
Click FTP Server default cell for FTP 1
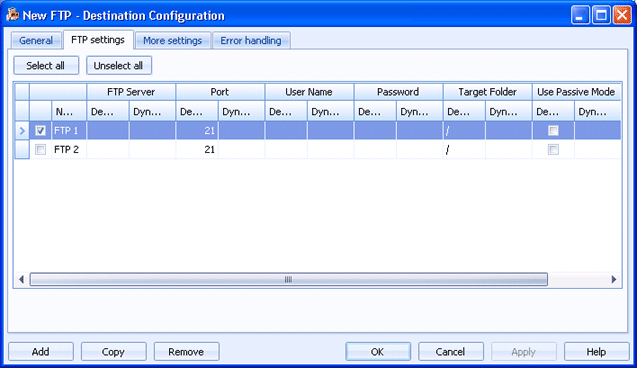coord(108,130)
